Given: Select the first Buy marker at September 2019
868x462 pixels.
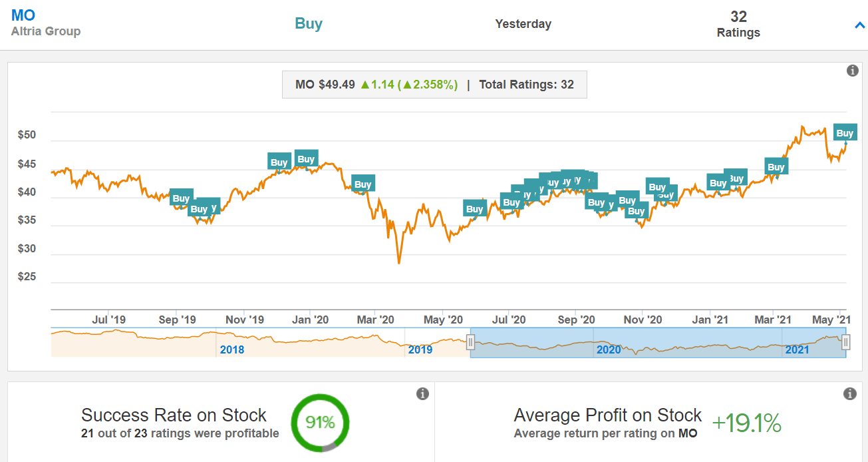Looking at the screenshot, I should (181, 198).
